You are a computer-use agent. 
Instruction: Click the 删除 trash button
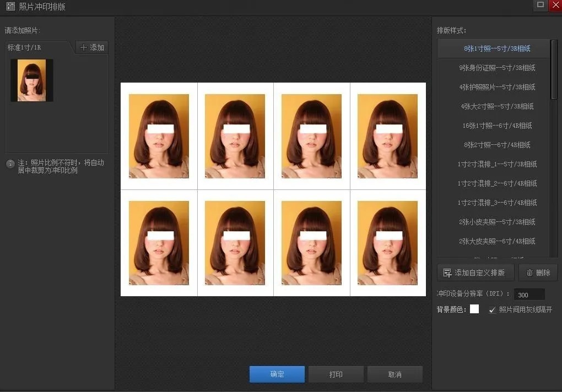(x=538, y=273)
